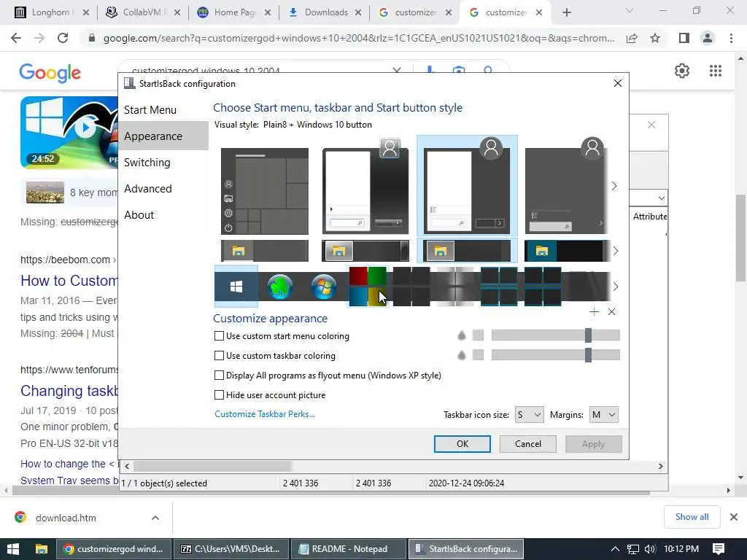747x560 pixels.
Task: Open Chrome side panel icon
Action: 684,38
